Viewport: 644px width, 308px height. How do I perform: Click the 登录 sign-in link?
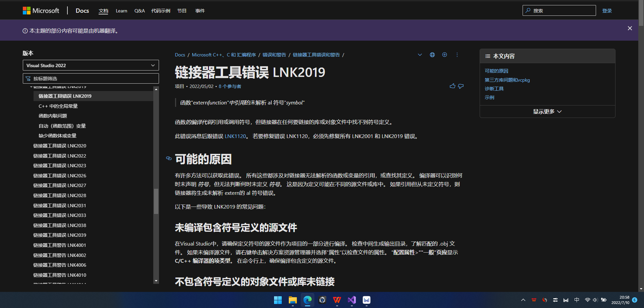pyautogui.click(x=607, y=11)
